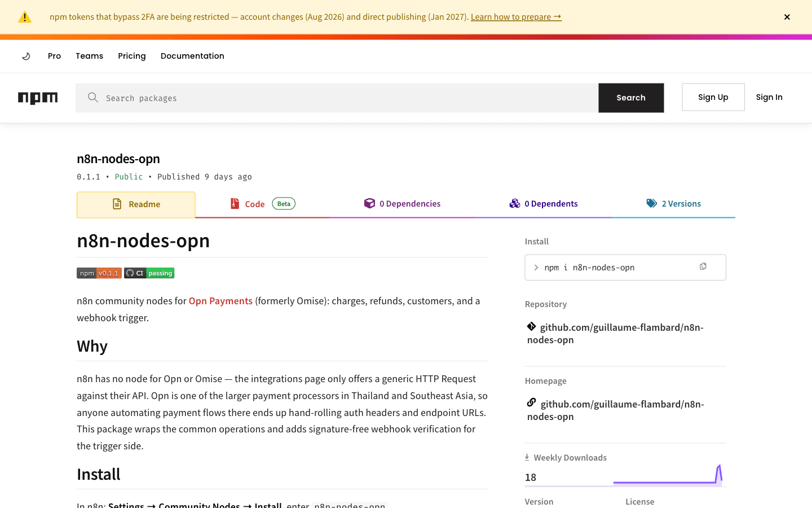Click the Versions tags icon
The width and height of the screenshot is (812, 508).
pos(652,203)
